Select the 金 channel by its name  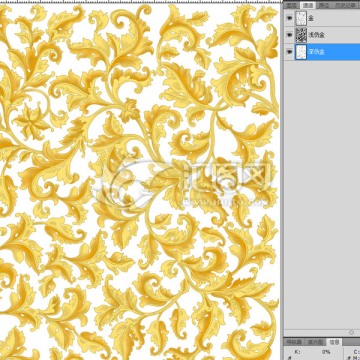tap(311, 18)
